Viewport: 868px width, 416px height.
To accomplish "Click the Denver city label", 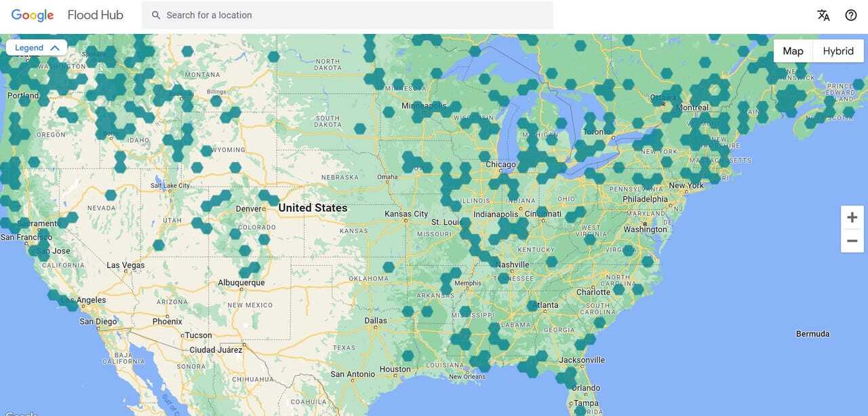I will click(249, 209).
